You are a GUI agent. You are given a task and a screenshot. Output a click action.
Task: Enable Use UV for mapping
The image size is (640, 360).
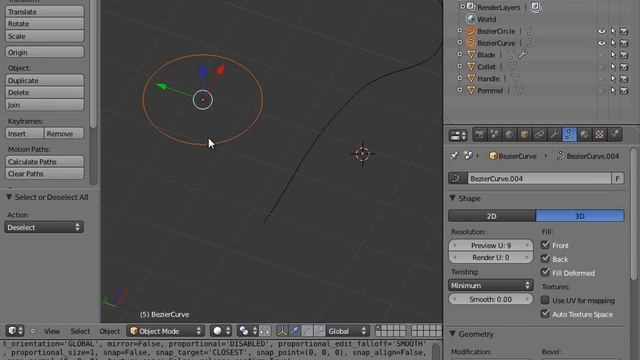545,300
